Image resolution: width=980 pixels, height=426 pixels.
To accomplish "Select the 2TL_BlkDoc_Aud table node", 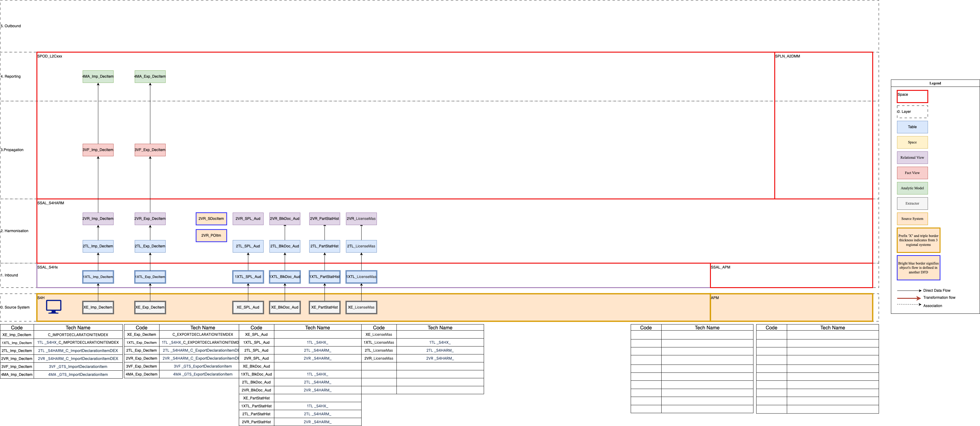I will tap(284, 246).
